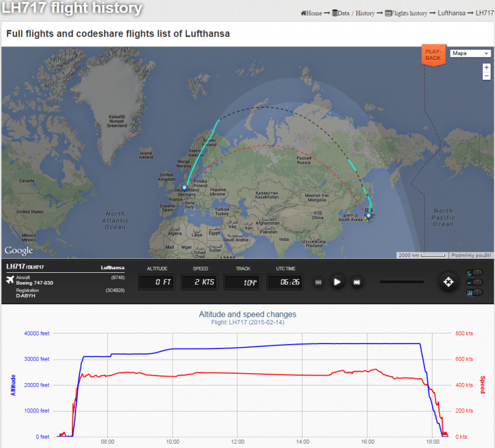Play the flight playback

click(337, 282)
